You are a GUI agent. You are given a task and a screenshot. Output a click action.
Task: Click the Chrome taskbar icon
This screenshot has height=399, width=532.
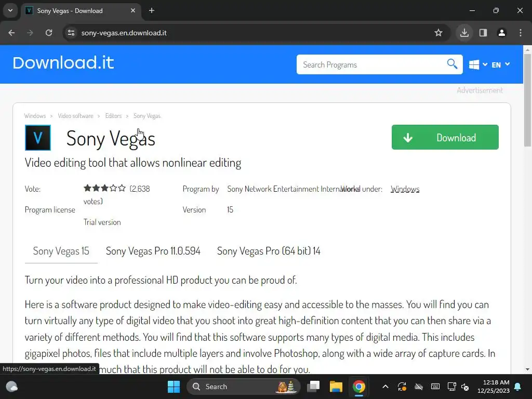point(358,387)
